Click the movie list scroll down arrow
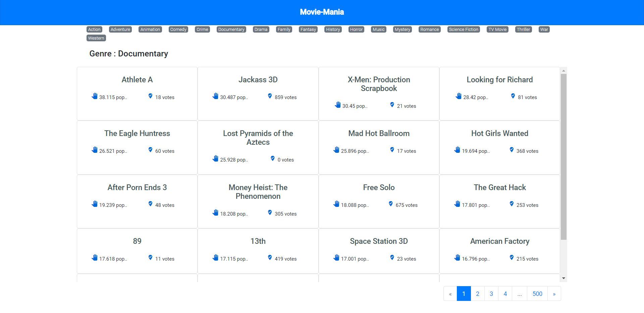 pyautogui.click(x=564, y=278)
